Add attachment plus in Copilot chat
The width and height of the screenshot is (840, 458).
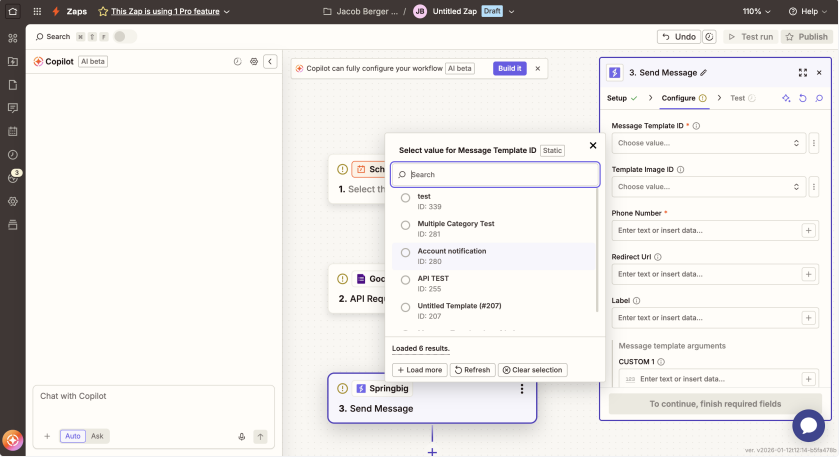pyautogui.click(x=47, y=437)
